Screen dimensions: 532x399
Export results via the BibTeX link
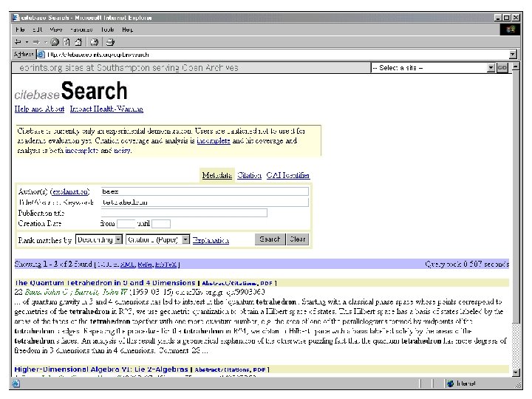click(x=166, y=265)
